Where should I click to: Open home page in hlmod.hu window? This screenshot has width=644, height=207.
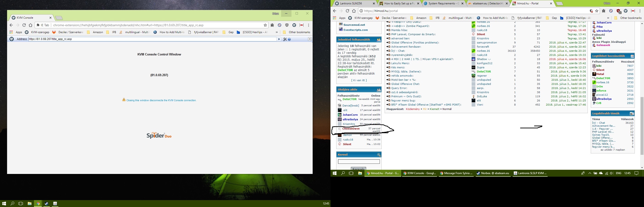354,11
